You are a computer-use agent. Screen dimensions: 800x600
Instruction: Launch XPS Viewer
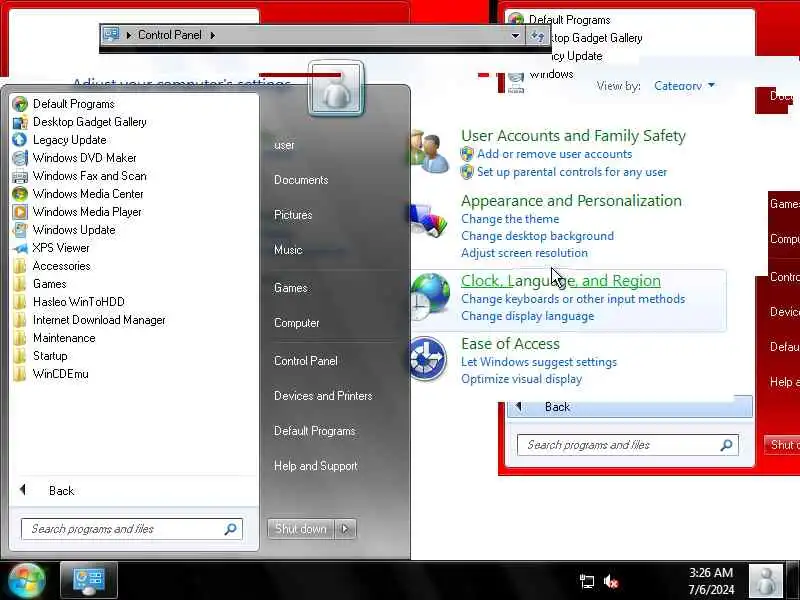(61, 248)
